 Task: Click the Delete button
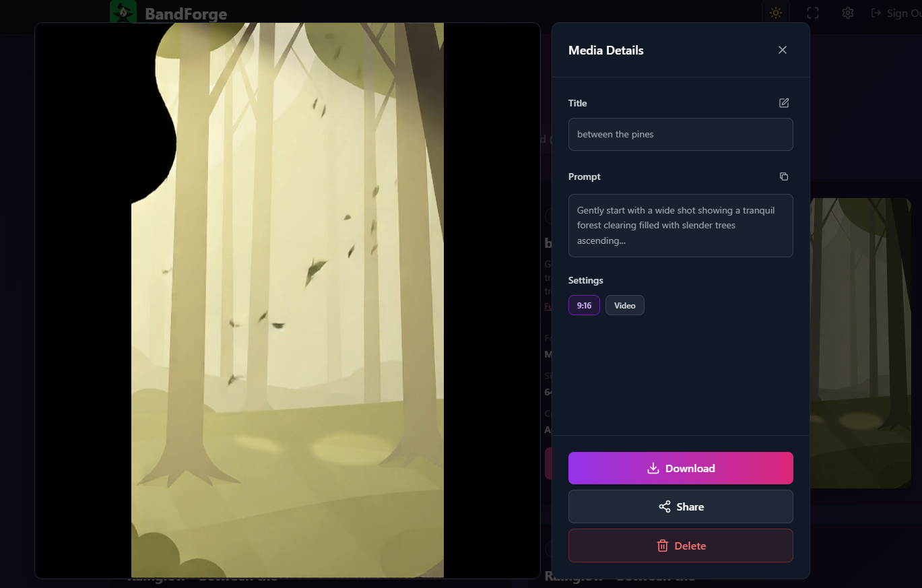point(681,546)
